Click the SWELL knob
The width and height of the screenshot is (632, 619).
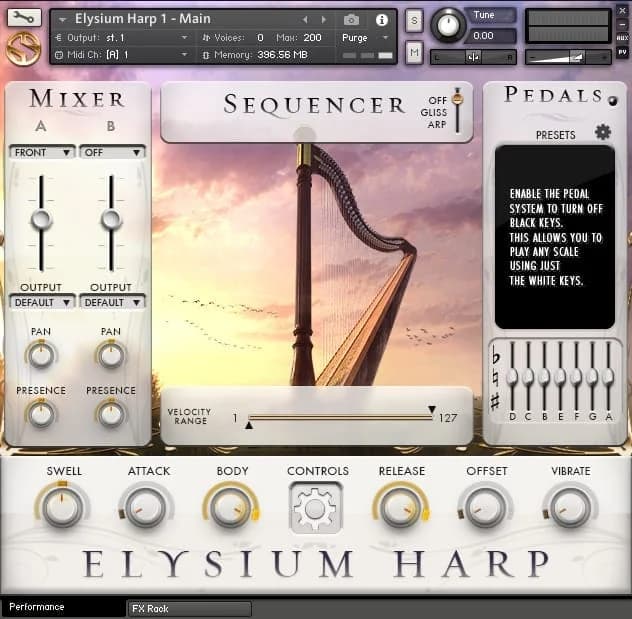pos(62,508)
